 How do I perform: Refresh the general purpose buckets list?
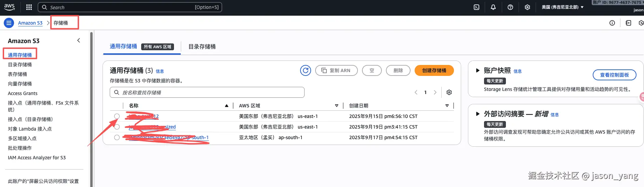pos(306,70)
